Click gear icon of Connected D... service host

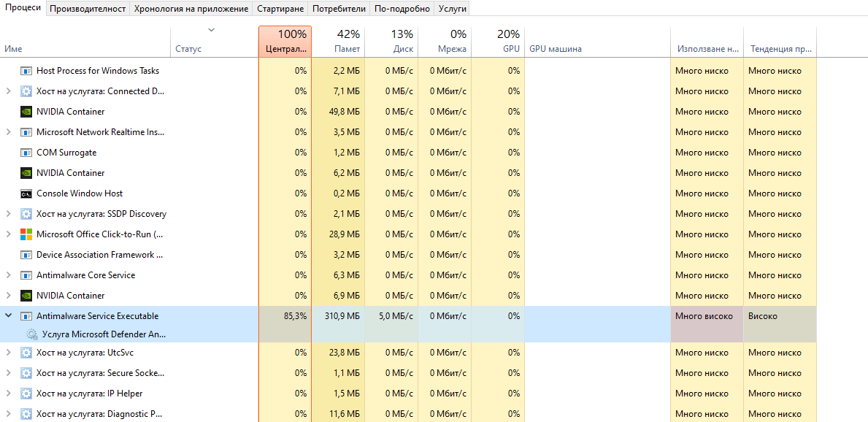pyautogui.click(x=26, y=91)
